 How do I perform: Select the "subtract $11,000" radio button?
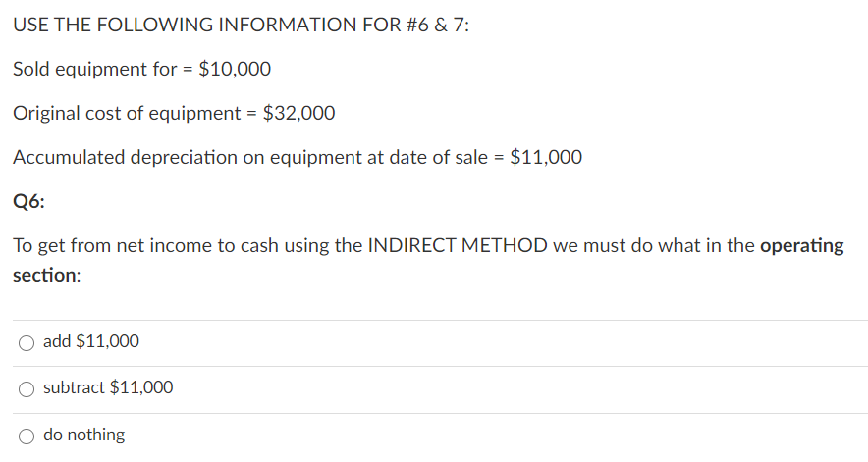tap(26, 389)
